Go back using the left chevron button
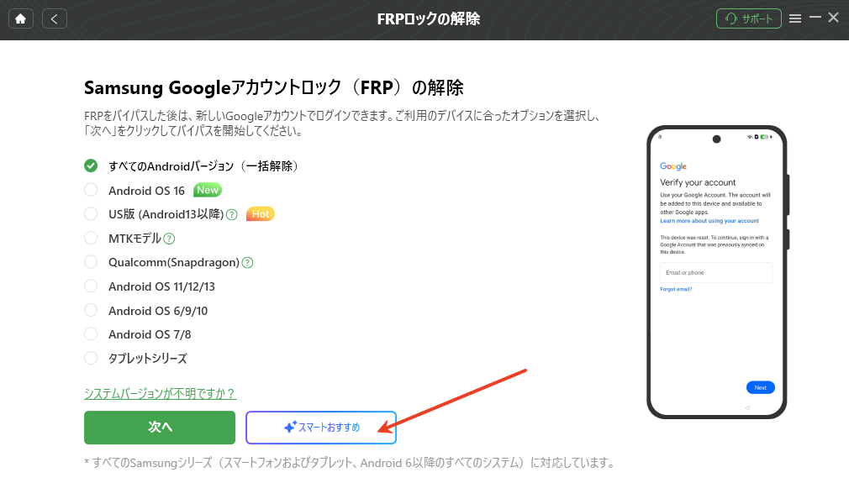849x504 pixels. pyautogui.click(x=55, y=18)
